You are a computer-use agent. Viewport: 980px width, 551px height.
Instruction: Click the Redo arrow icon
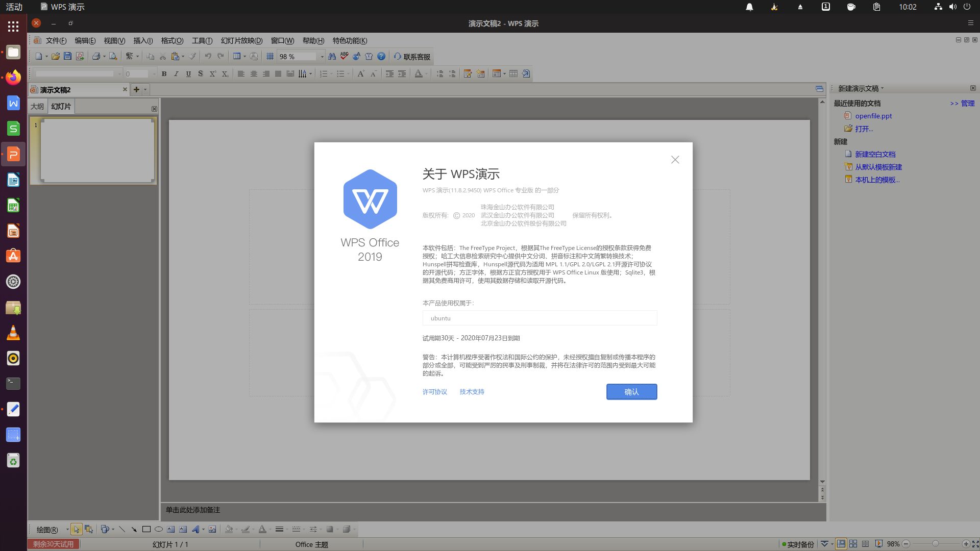tap(220, 57)
